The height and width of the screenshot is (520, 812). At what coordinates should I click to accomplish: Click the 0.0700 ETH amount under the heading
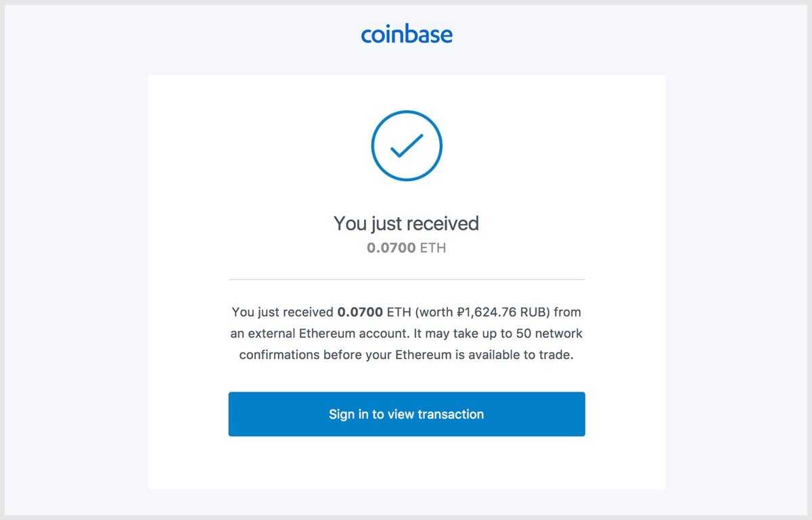[x=407, y=248]
